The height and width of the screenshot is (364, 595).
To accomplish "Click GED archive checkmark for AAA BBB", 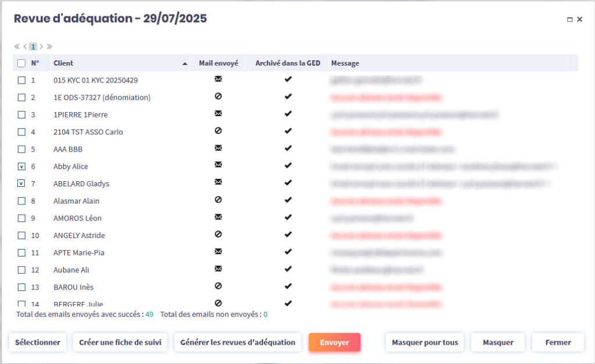I will [x=288, y=149].
